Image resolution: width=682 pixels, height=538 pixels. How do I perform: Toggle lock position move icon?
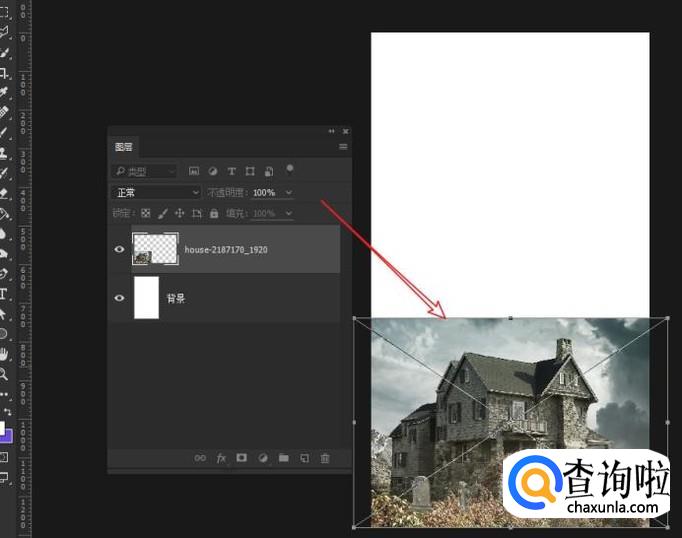tap(180, 213)
